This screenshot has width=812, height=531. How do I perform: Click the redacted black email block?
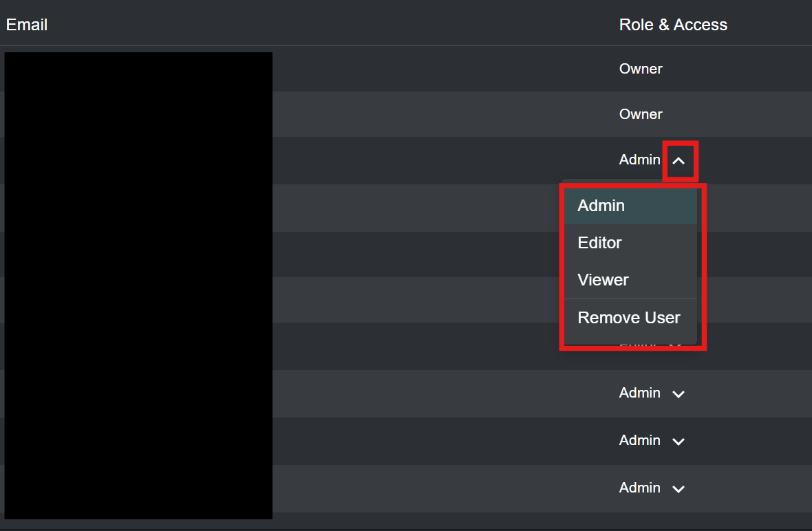(x=138, y=285)
